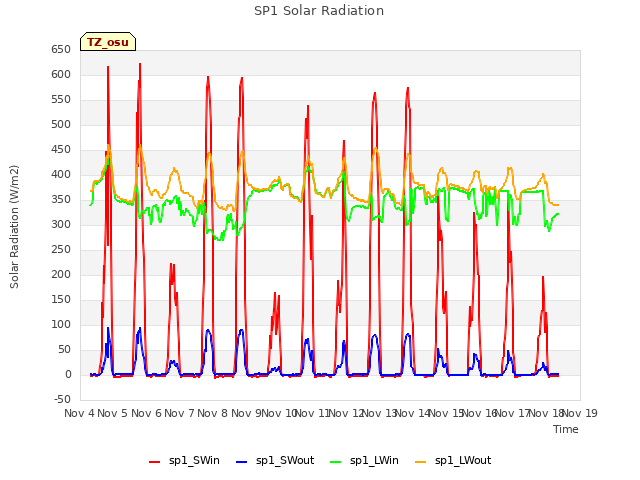640x480 pixels.
Task: Click the 250 y-axis tick label
Action: click(x=61, y=249)
